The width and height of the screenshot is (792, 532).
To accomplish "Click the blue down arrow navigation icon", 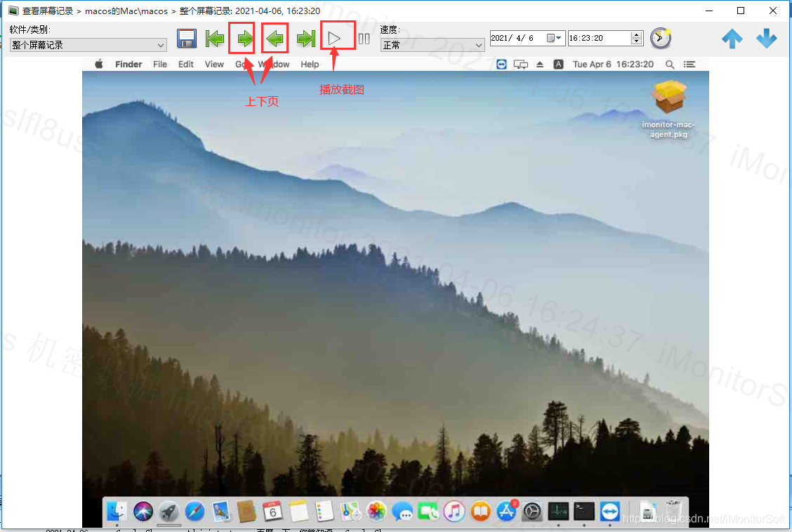I will (766, 39).
